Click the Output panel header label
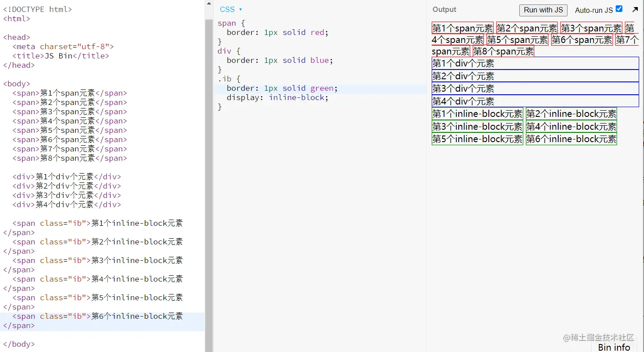The height and width of the screenshot is (352, 644). 444,10
